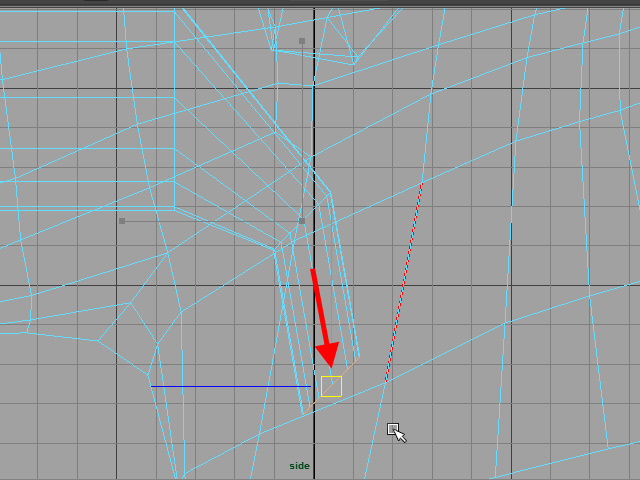Viewport: 640px width, 480px height.
Task: Click the gray square handle at the top of the vertical gray line
Action: click(x=302, y=41)
